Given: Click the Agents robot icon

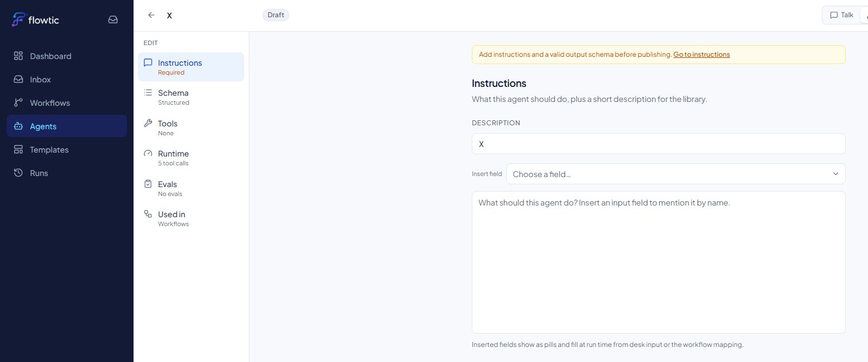Looking at the screenshot, I should click(x=18, y=126).
